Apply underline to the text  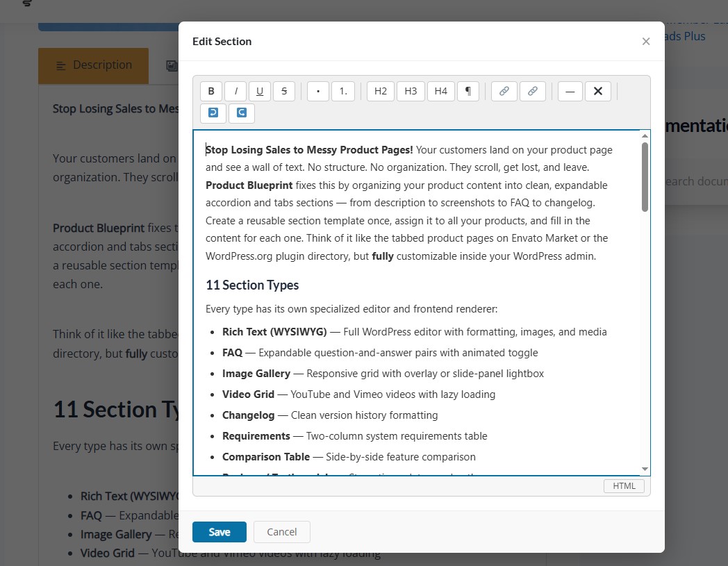coord(259,90)
